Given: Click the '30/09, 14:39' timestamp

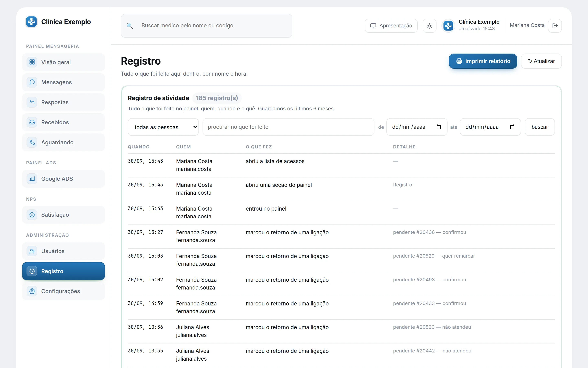Looking at the screenshot, I should coord(145,303).
